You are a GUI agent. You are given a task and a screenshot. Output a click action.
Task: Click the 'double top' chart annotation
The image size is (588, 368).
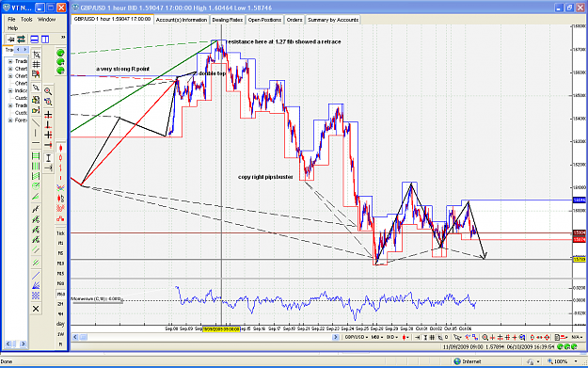click(213, 73)
